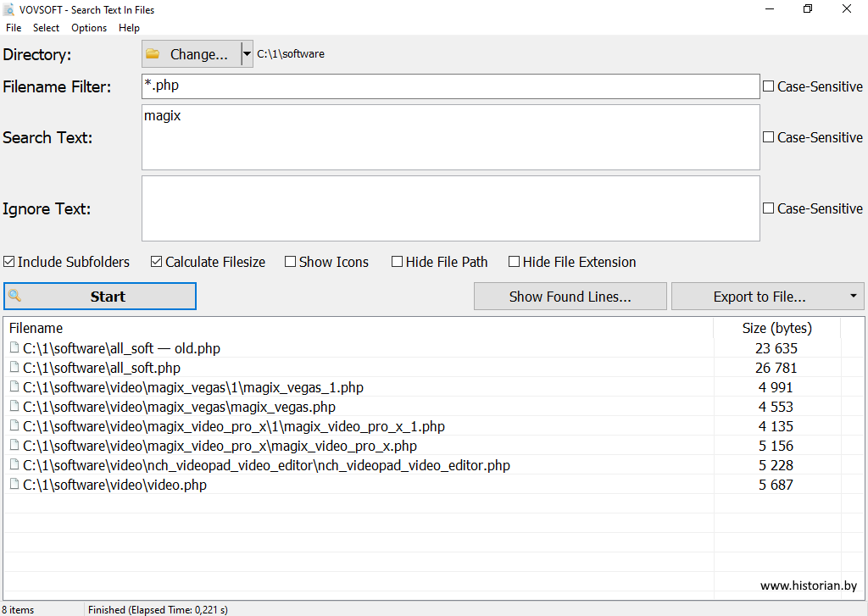Image resolution: width=868 pixels, height=616 pixels.
Task: Uncheck the Include Subfolders checkbox
Action: pos(9,262)
